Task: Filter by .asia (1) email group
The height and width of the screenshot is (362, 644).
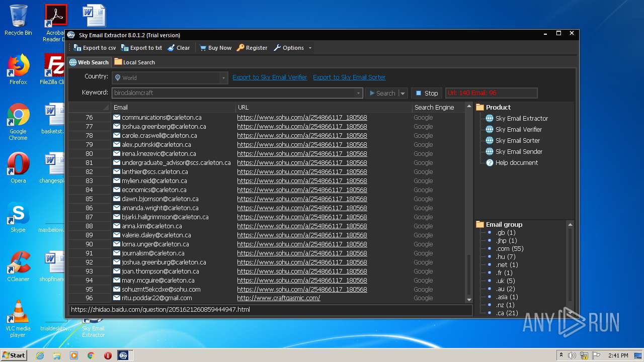Action: click(x=507, y=297)
